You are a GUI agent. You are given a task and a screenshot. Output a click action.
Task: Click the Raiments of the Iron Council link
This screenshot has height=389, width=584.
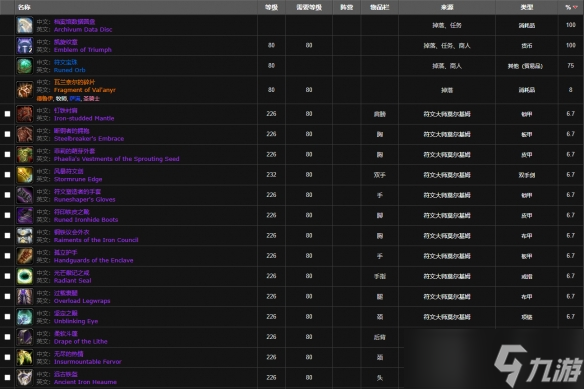96,240
